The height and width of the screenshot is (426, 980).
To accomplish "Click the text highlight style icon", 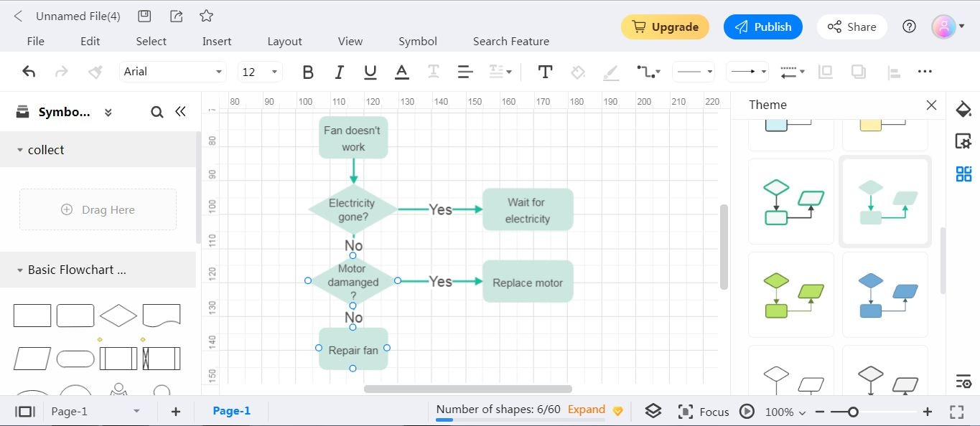I will click(434, 72).
